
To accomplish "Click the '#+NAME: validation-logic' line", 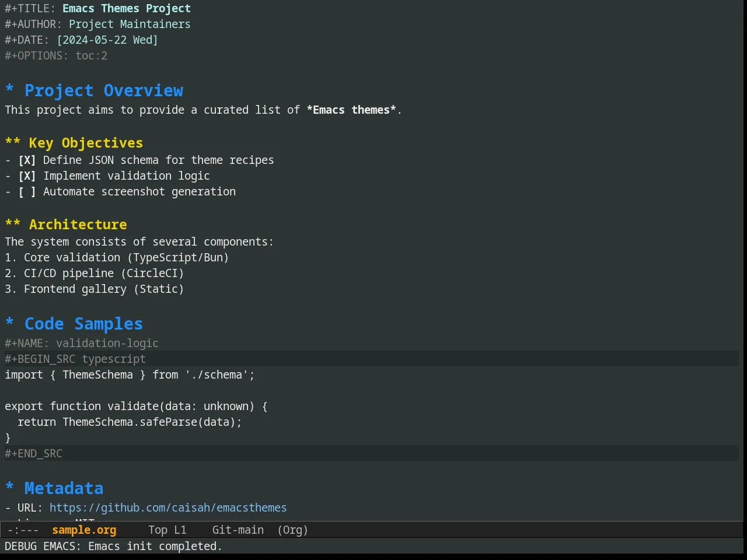I will tap(82, 344).
